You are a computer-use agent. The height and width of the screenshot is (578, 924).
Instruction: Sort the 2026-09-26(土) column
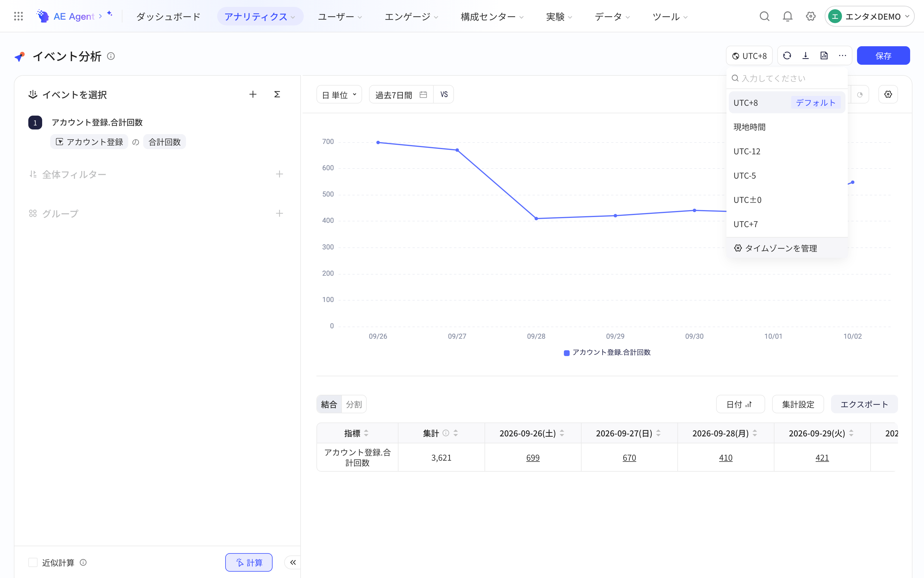click(562, 433)
